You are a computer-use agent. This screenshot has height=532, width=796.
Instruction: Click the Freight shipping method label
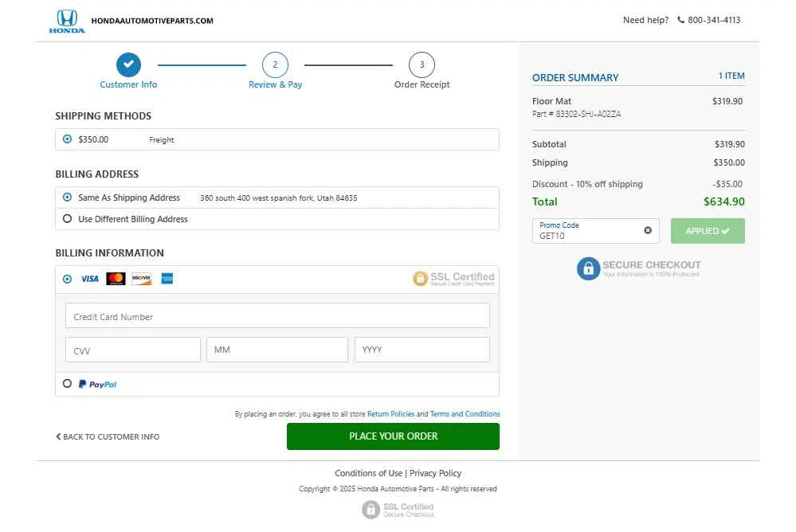(x=162, y=140)
